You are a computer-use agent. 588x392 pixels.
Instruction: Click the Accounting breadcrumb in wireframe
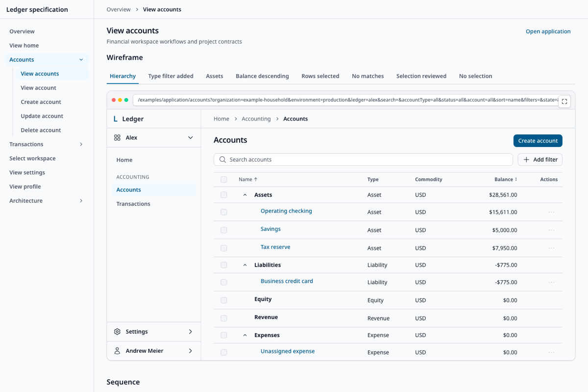pos(256,119)
